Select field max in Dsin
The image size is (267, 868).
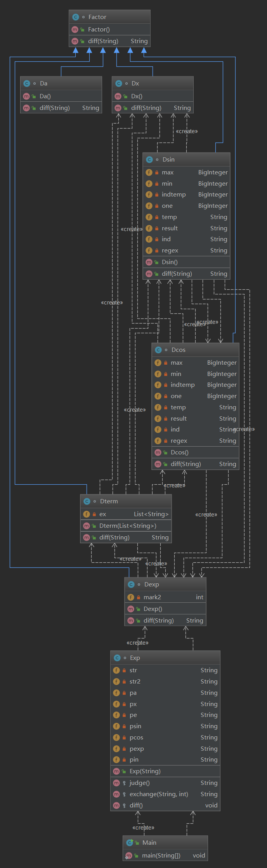(168, 172)
